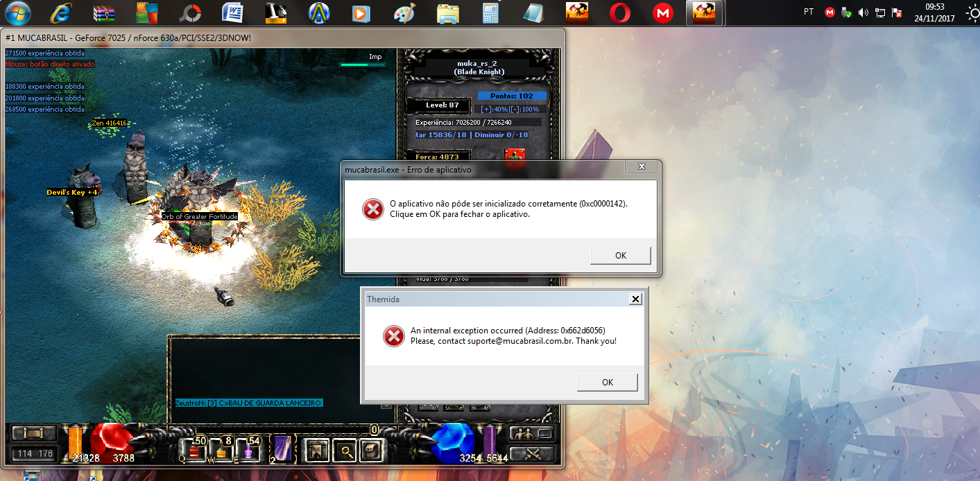The height and width of the screenshot is (481, 980).
Task: Click the crossed swords button
Action: [531, 453]
